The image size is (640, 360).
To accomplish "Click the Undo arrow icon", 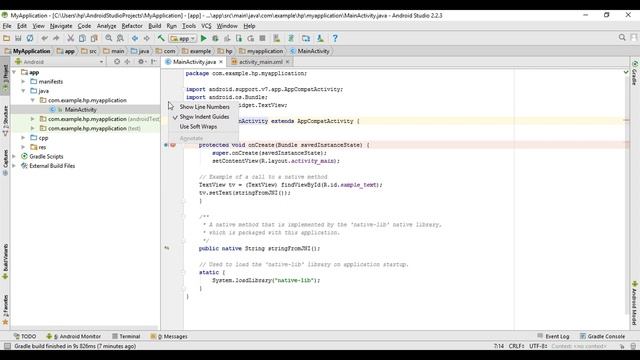I will pos(44,38).
